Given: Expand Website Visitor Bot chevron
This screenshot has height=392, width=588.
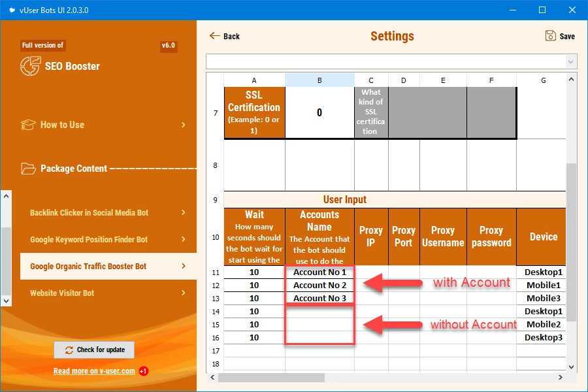Looking at the screenshot, I should 184,293.
